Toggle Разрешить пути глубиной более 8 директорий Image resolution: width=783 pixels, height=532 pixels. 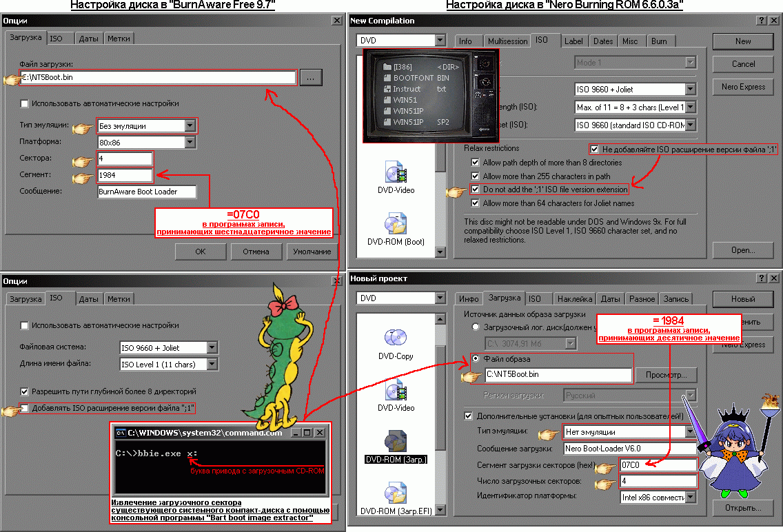[24, 391]
